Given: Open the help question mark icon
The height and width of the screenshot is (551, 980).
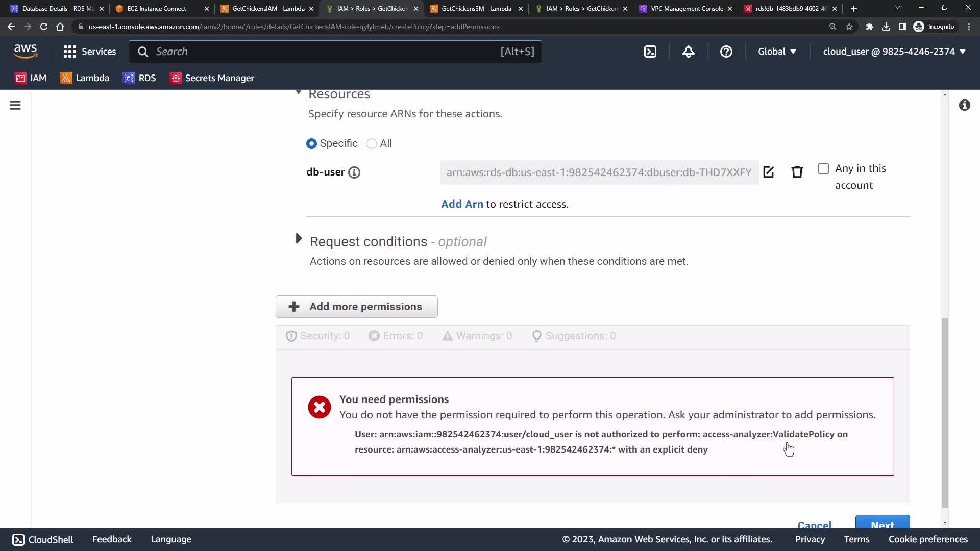Looking at the screenshot, I should (726, 52).
